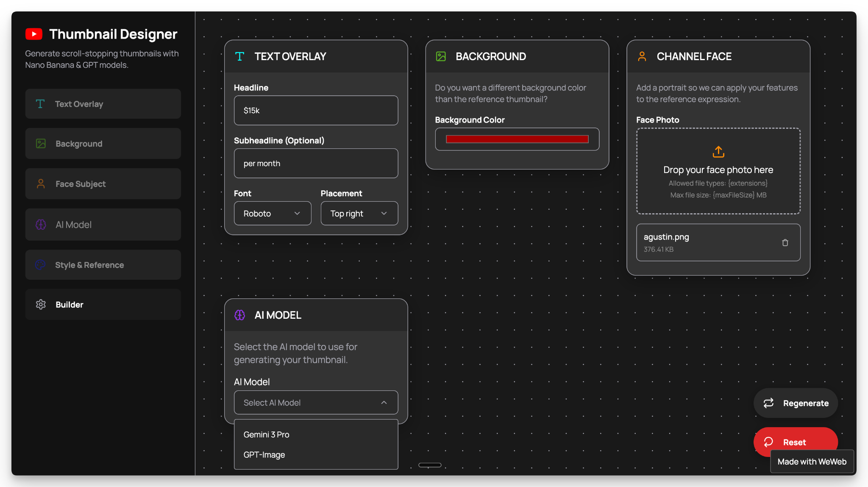The height and width of the screenshot is (487, 868).
Task: Click the brain icon in AI MODEL header
Action: pyautogui.click(x=240, y=315)
